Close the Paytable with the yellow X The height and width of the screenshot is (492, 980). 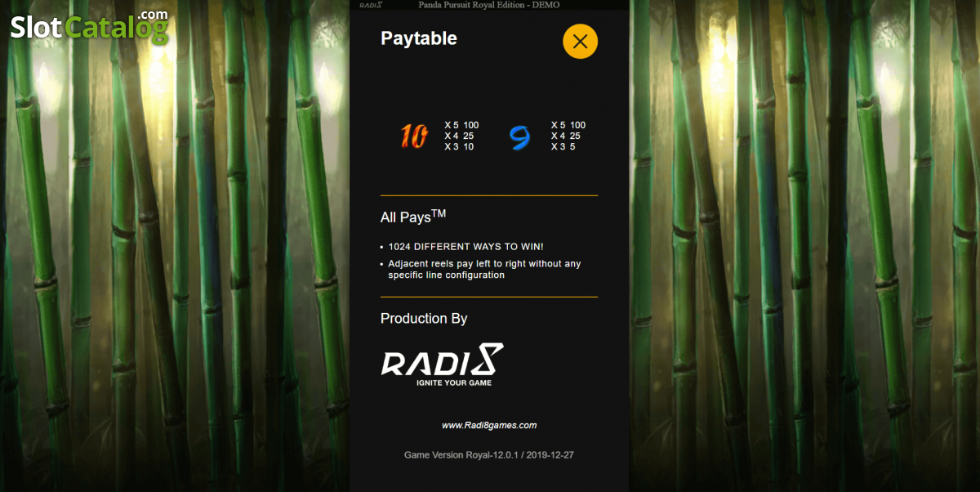(580, 41)
